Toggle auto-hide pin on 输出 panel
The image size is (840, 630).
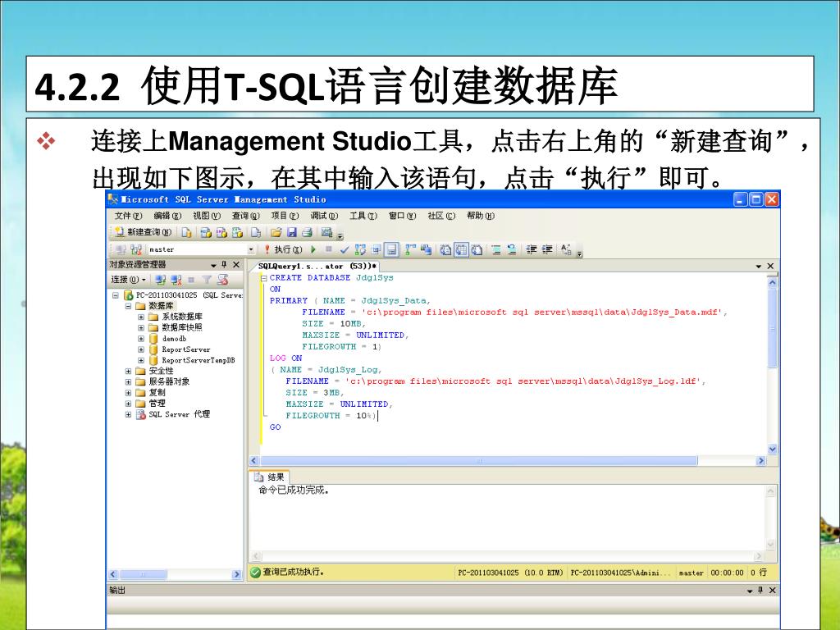click(x=760, y=591)
